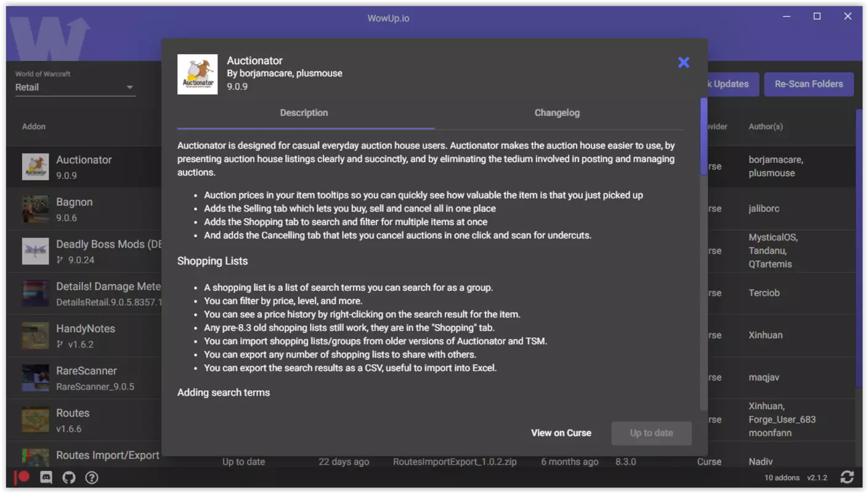Select the RareScanner addon name
The width and height of the screenshot is (868, 493).
[x=86, y=371]
